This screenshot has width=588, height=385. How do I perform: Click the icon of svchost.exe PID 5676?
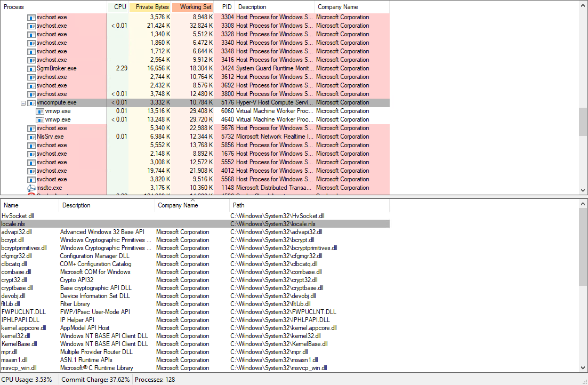pos(31,129)
